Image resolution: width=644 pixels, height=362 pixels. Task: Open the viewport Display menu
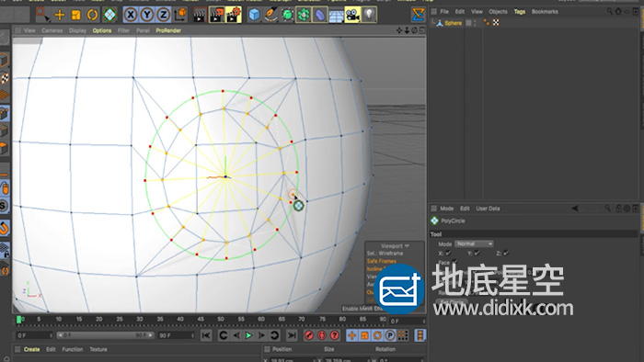click(x=77, y=30)
